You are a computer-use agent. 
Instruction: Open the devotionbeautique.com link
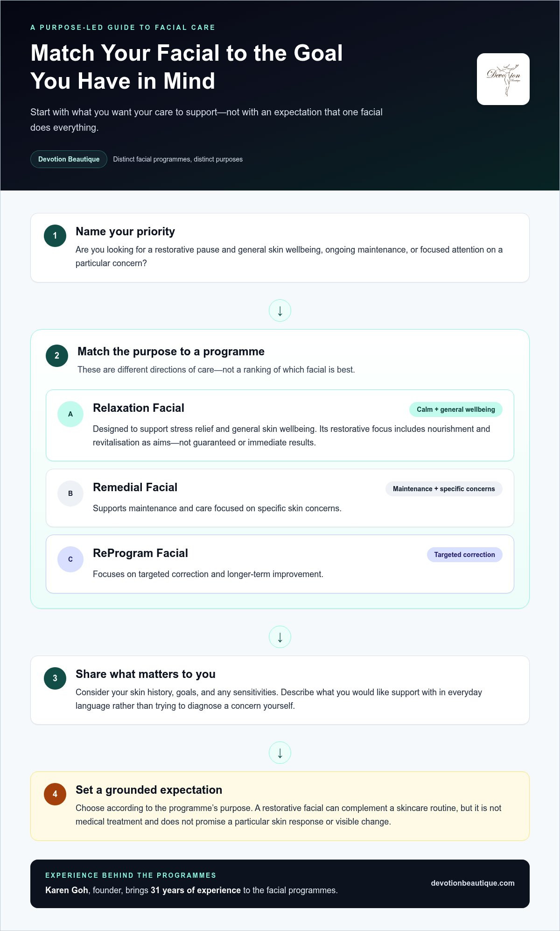(x=473, y=883)
